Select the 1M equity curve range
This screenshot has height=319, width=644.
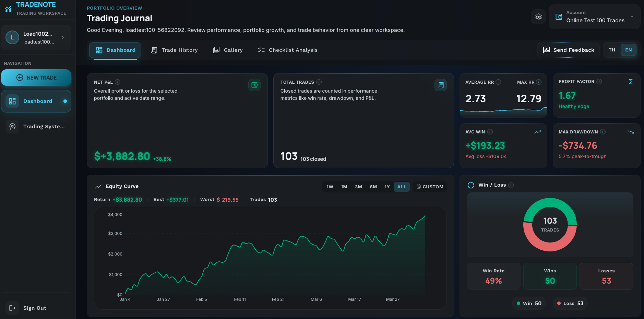(344, 187)
